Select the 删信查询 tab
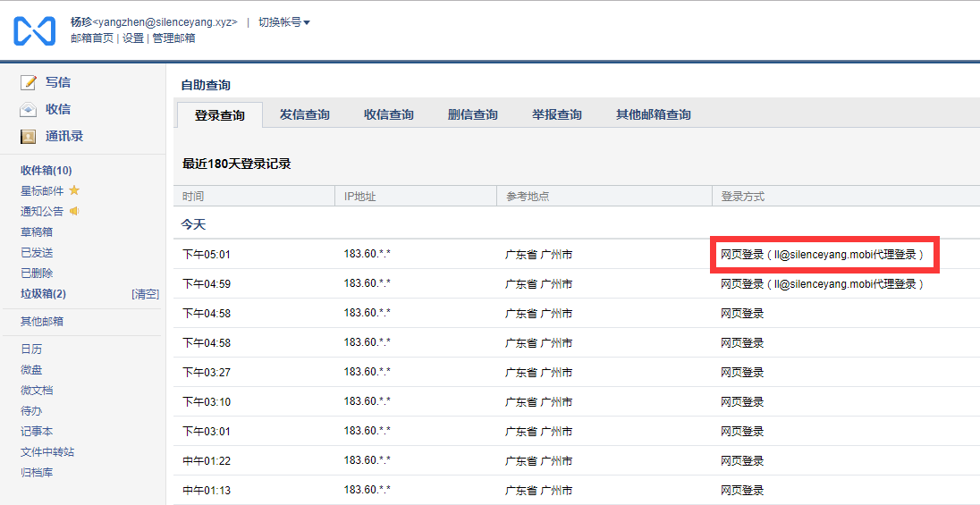 [472, 114]
